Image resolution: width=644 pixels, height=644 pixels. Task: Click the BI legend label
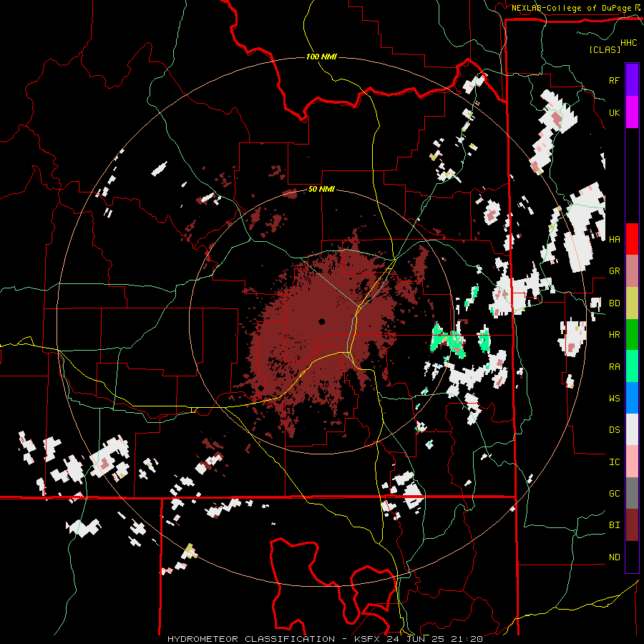(x=614, y=525)
